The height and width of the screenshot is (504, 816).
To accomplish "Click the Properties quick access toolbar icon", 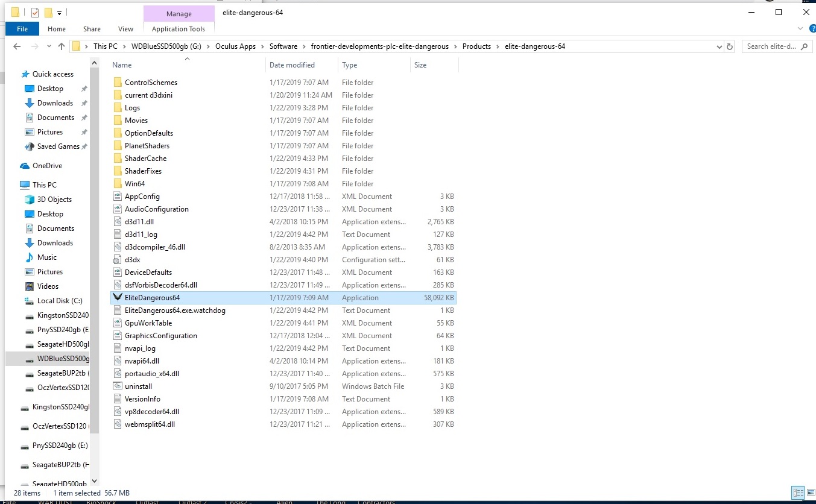I will (34, 12).
